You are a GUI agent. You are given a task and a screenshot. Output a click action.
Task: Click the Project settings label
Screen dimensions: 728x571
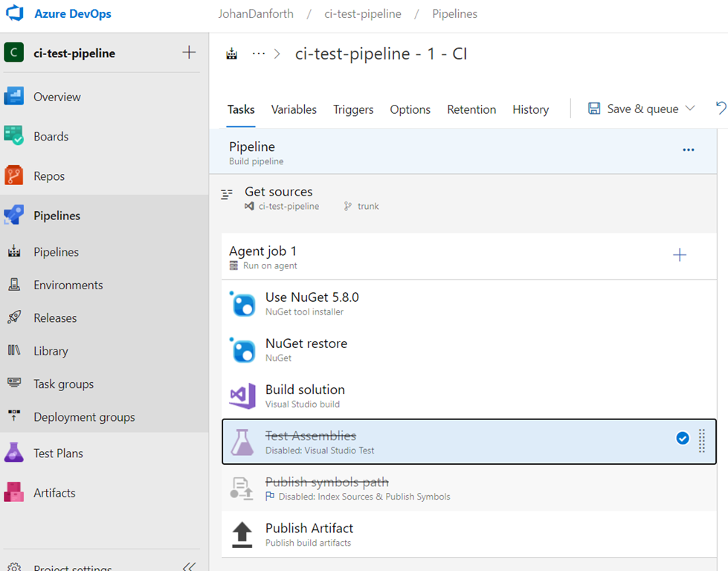[x=72, y=567]
